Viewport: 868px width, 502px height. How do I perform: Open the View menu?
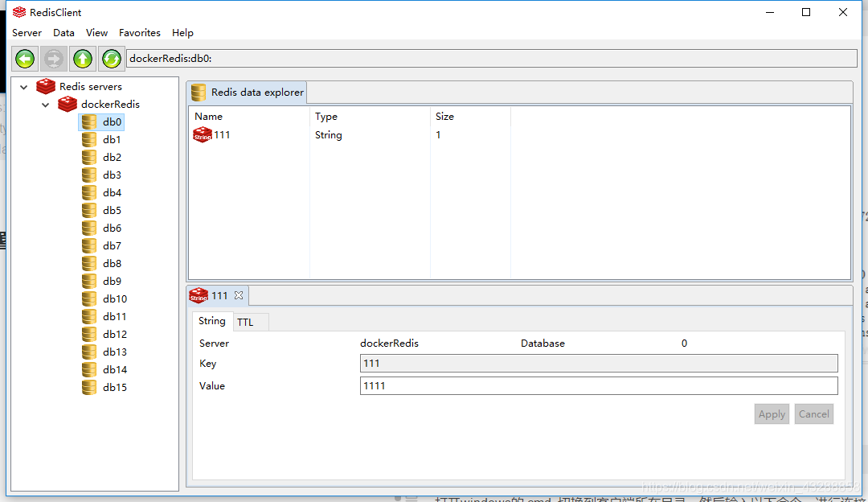97,33
